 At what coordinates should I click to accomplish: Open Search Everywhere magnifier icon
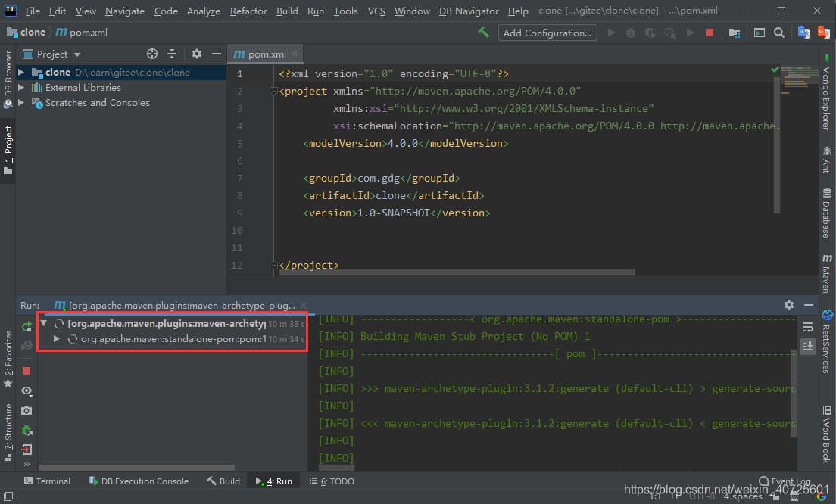tap(779, 33)
